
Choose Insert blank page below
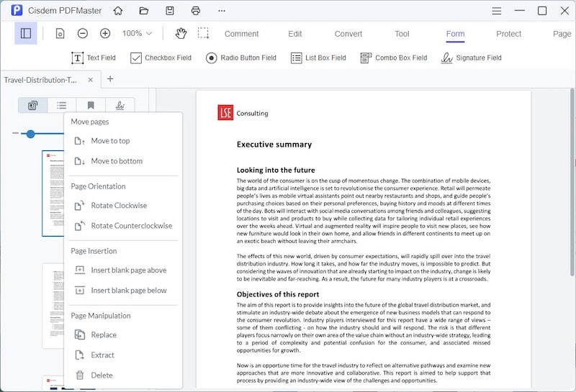(123, 291)
